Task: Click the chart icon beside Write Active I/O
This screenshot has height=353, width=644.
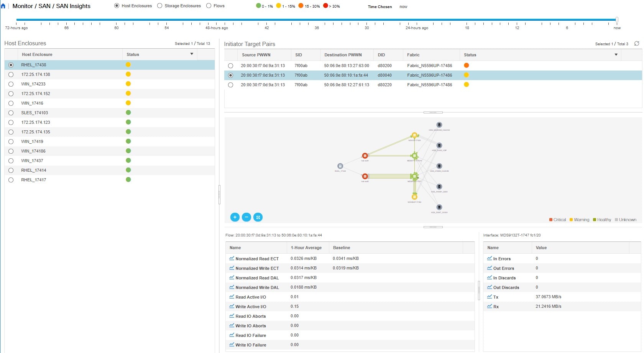Action: [x=232, y=306]
